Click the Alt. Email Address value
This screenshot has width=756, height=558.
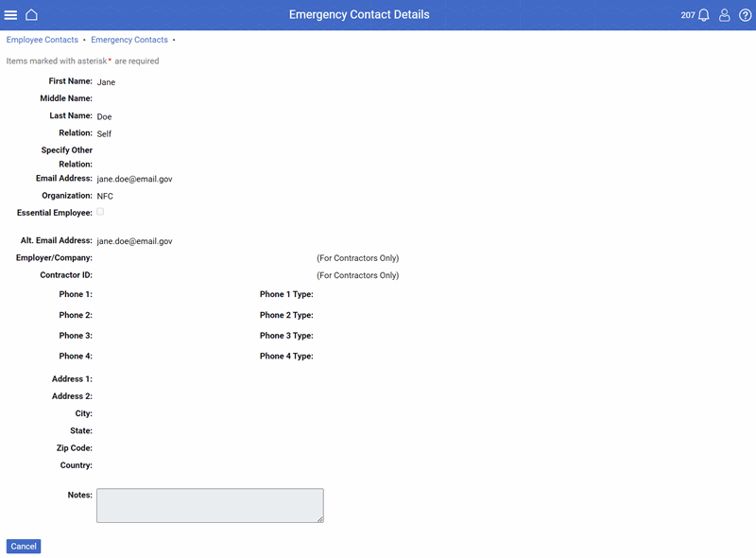point(134,241)
